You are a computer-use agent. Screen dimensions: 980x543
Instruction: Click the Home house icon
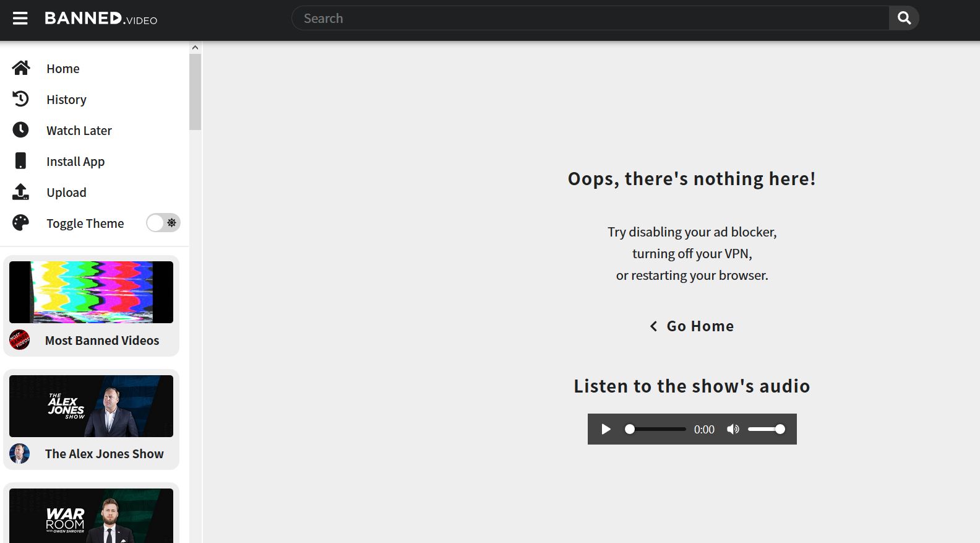pos(21,68)
